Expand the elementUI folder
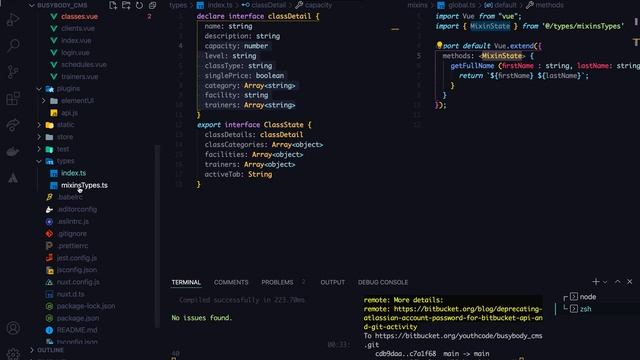Image resolution: width=640 pixels, height=360 pixels. tap(44, 100)
